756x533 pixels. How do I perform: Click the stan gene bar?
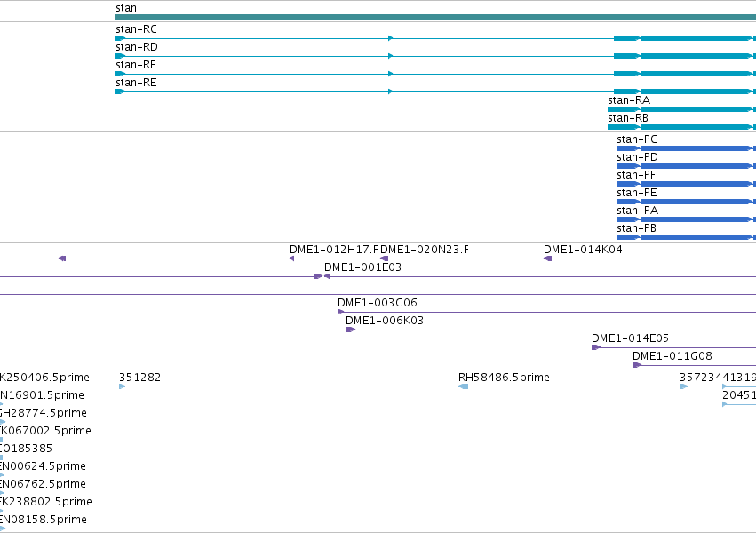coord(436,17)
